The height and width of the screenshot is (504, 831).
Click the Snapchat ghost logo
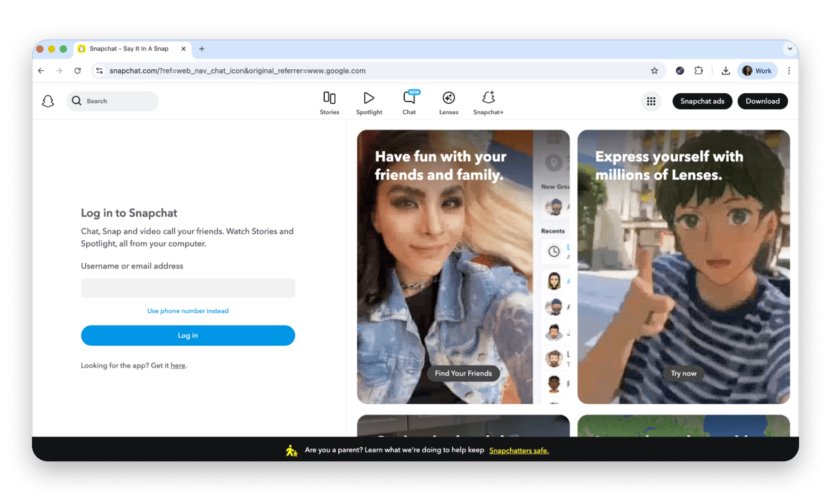pyautogui.click(x=48, y=101)
